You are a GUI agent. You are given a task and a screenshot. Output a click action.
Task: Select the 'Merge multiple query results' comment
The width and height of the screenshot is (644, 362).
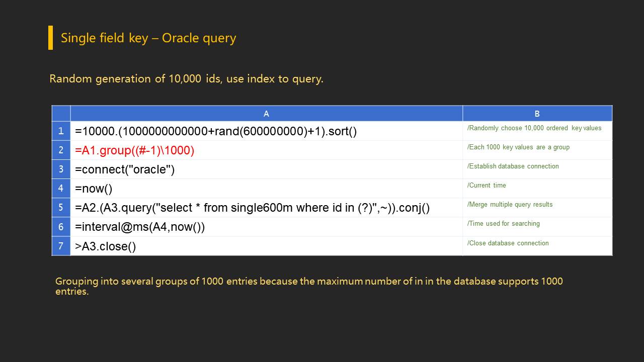(x=510, y=205)
